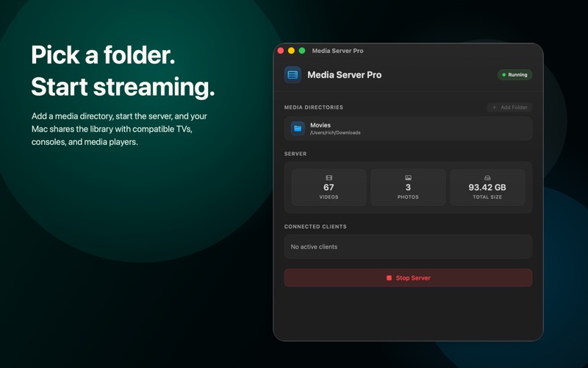Click the large Media Server Pro heading
The width and height of the screenshot is (588, 368).
point(344,75)
